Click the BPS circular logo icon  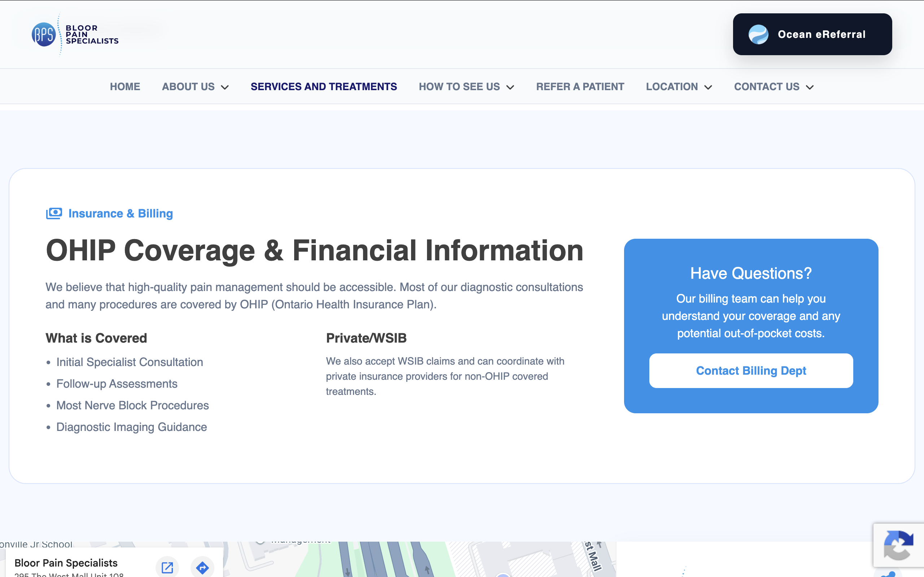[44, 34]
